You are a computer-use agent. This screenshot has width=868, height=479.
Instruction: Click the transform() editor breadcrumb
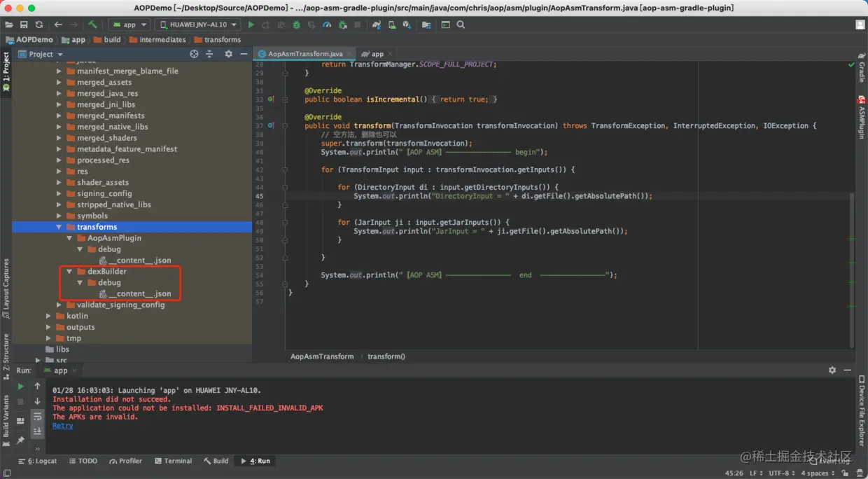[386, 356]
